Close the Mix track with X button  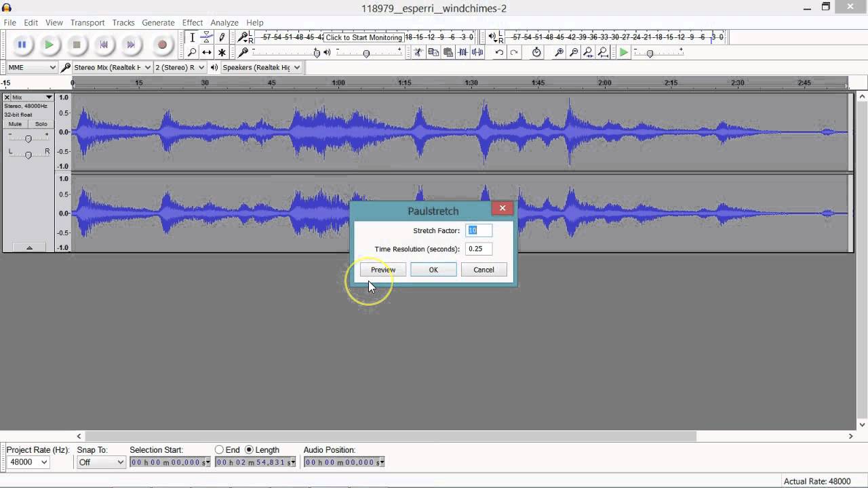[x=7, y=97]
